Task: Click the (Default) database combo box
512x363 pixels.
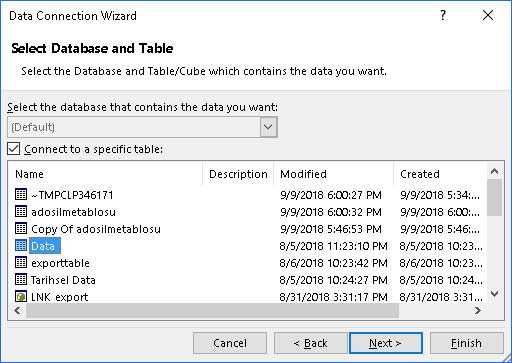Action: [142, 127]
